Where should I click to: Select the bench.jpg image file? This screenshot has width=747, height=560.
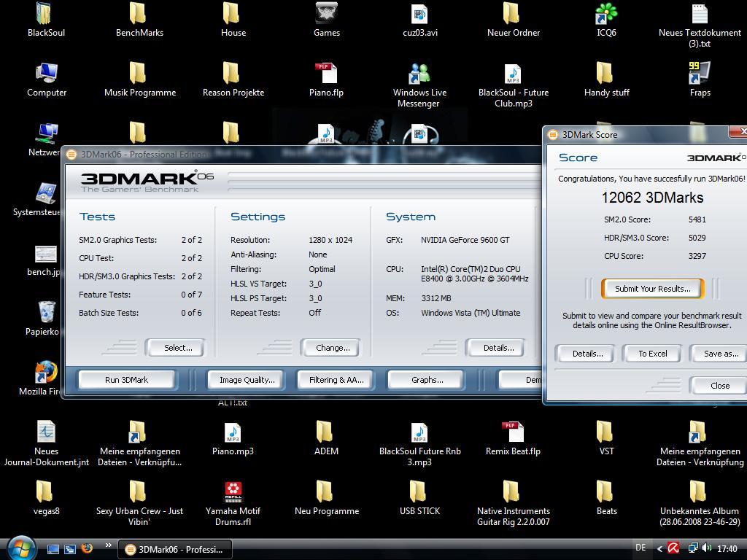(44, 260)
